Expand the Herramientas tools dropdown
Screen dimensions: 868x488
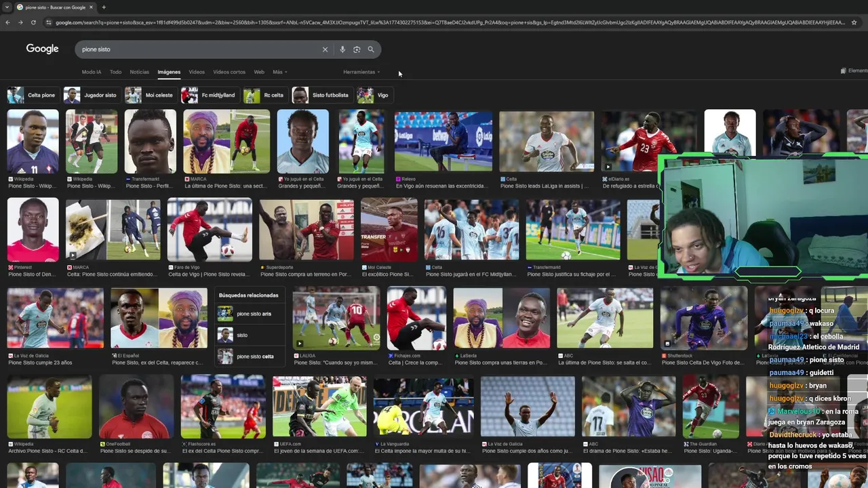(x=361, y=72)
